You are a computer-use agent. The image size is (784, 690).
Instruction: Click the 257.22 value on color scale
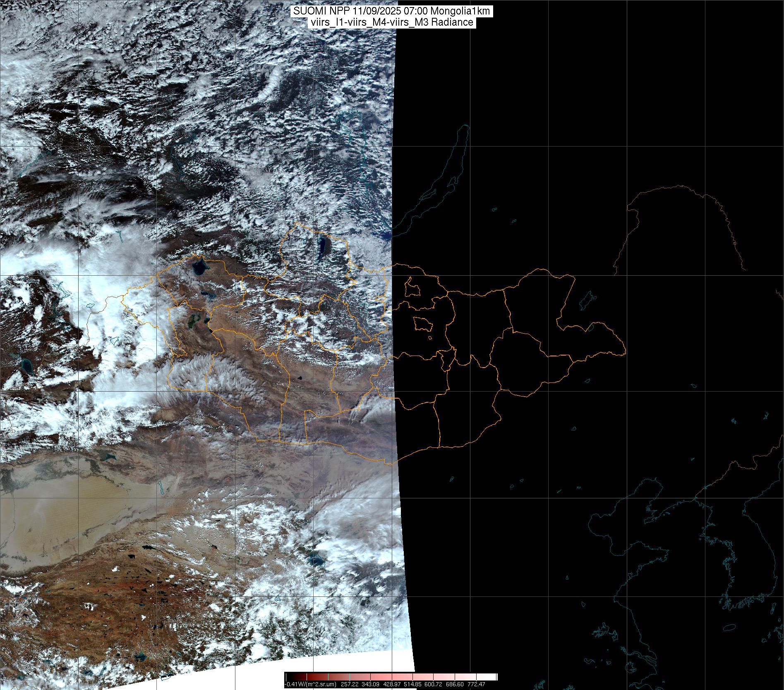pos(350,684)
